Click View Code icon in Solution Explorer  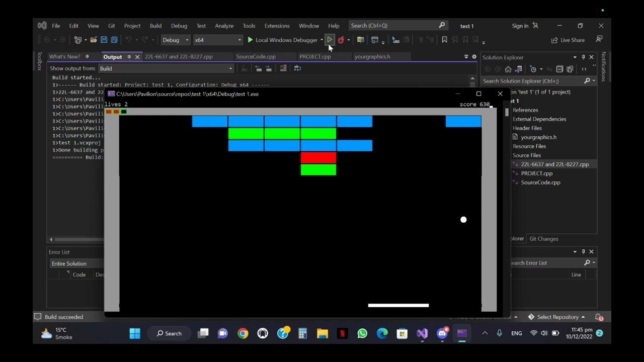(584, 69)
